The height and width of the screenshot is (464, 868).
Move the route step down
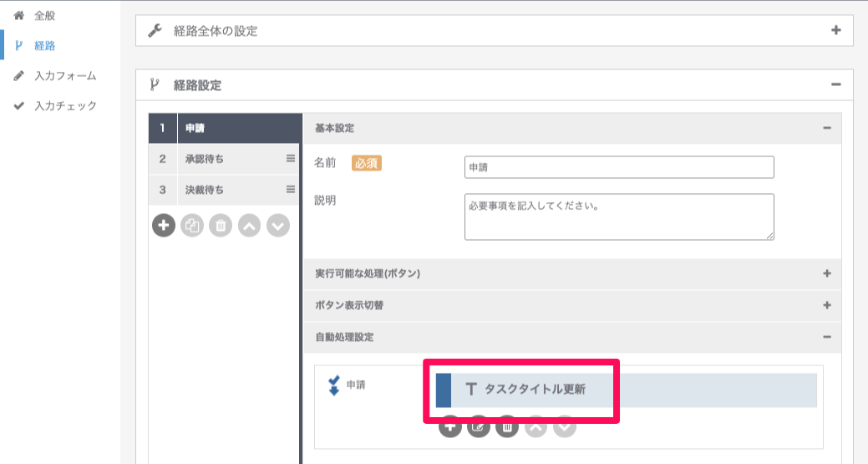tap(278, 225)
